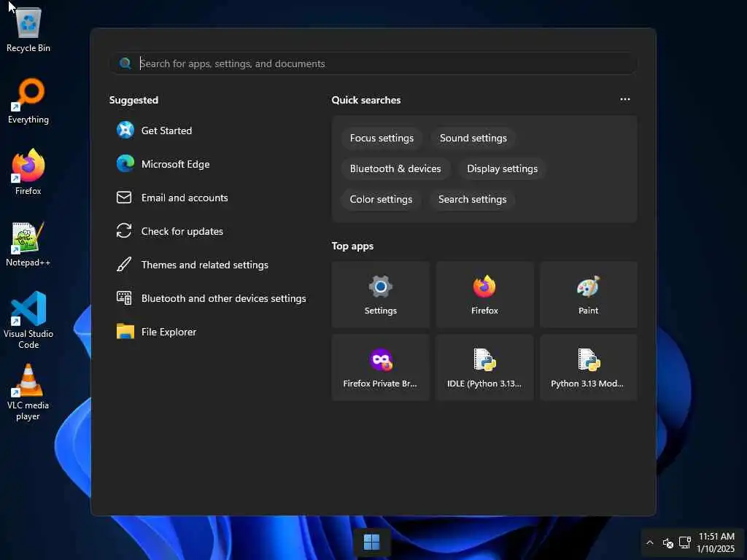Pick the Color settings quick search
The width and height of the screenshot is (747, 560).
(x=381, y=200)
